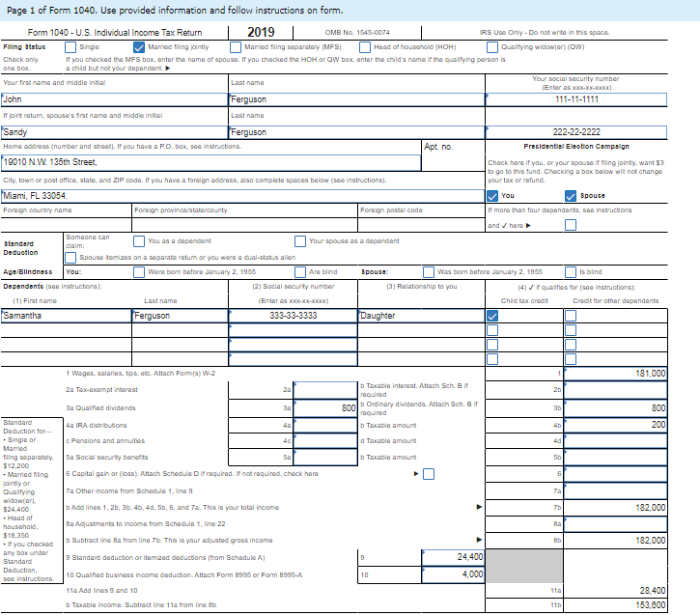The width and height of the screenshot is (700, 615).
Task: Click line 4b taxable amount field 200
Action: pos(616,425)
